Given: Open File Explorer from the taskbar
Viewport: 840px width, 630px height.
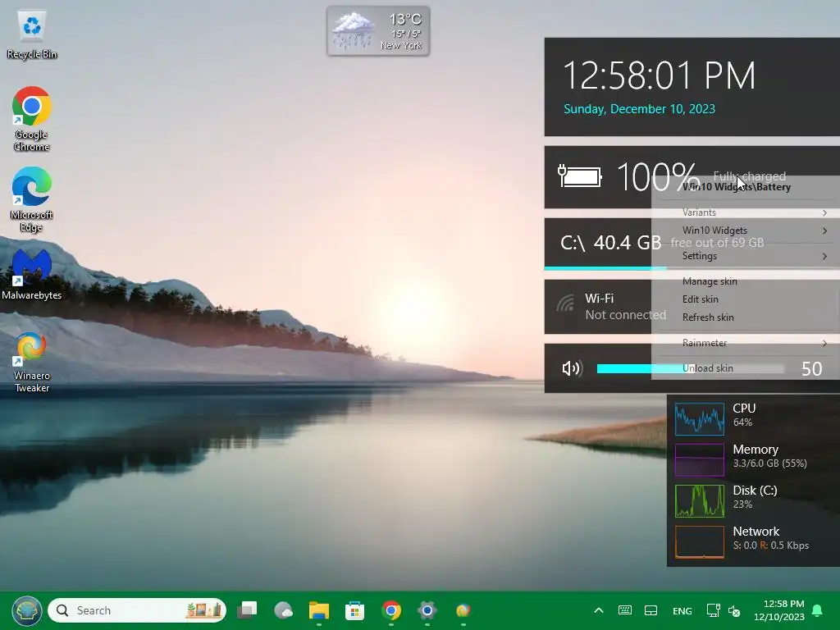Looking at the screenshot, I should pyautogui.click(x=319, y=610).
